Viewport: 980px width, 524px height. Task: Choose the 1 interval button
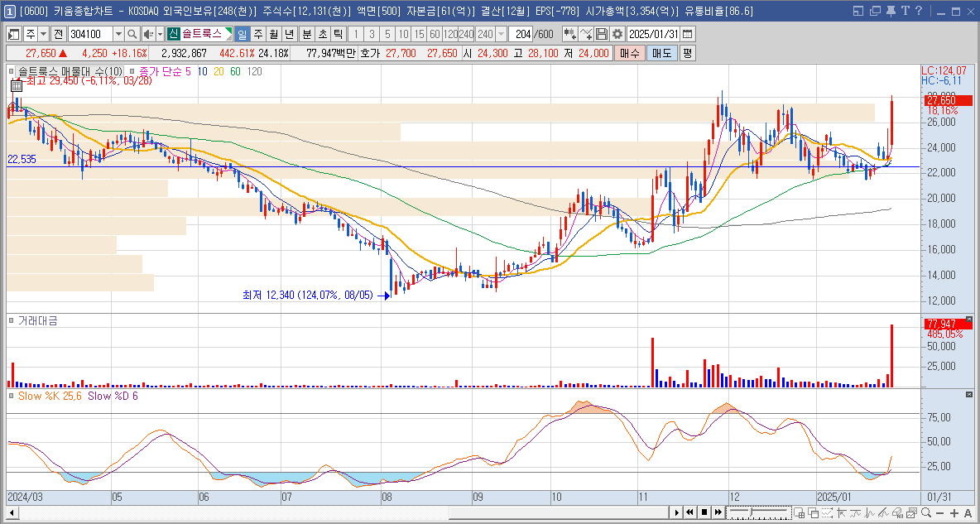[355, 34]
